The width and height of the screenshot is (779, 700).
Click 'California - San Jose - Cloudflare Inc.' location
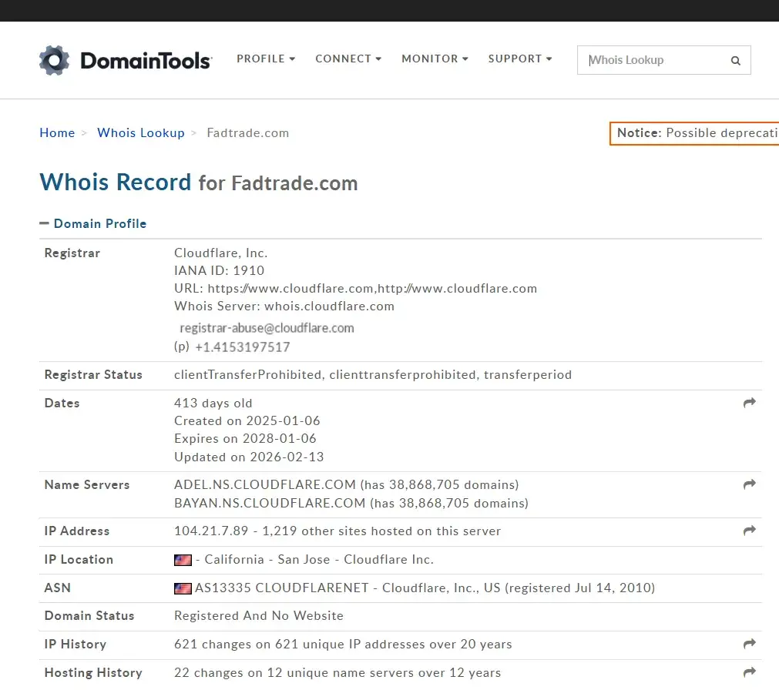tap(319, 560)
